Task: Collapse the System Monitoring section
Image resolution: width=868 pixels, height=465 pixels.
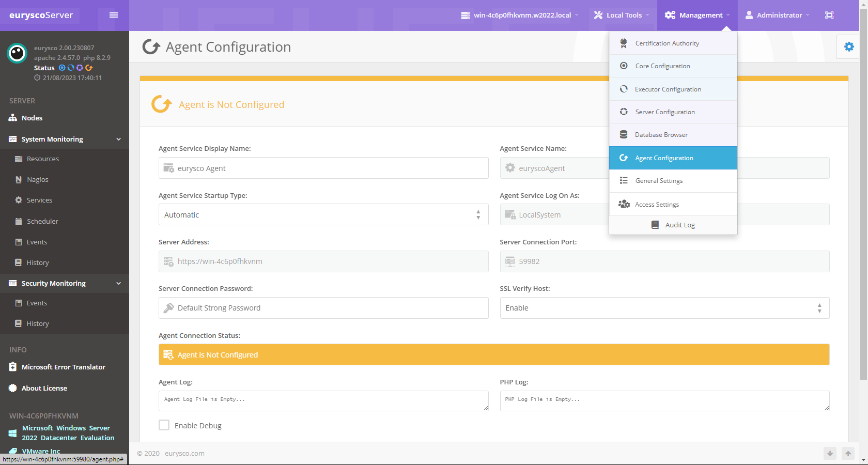Action: [x=65, y=139]
